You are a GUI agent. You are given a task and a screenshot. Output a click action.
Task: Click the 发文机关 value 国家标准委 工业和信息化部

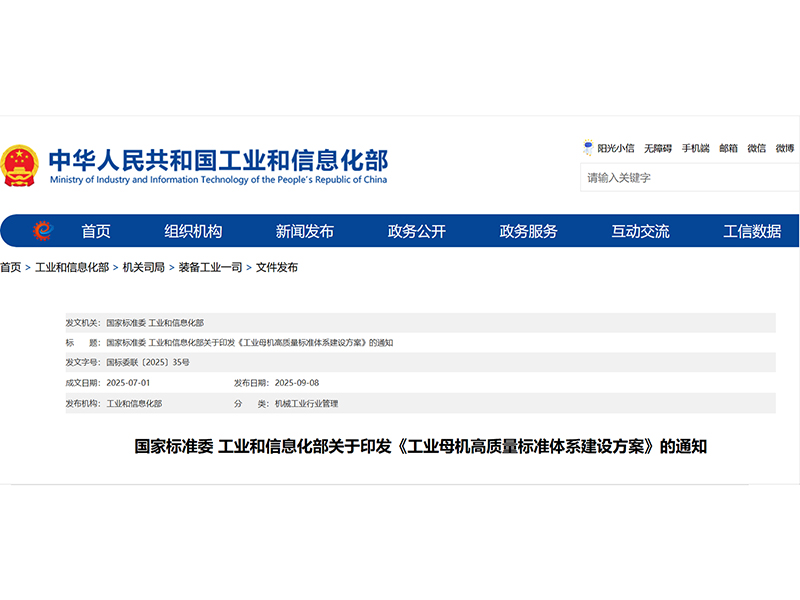155,323
